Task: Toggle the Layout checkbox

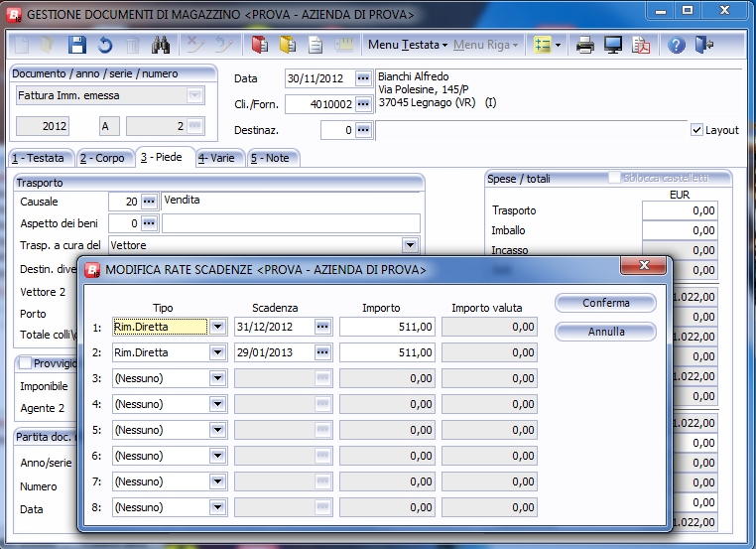Action: coord(696,130)
